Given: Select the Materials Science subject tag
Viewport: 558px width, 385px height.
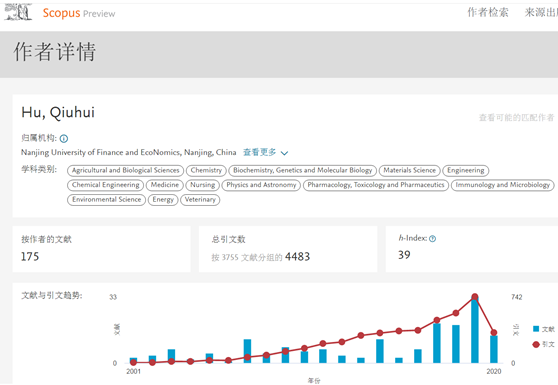Looking at the screenshot, I should point(410,170).
